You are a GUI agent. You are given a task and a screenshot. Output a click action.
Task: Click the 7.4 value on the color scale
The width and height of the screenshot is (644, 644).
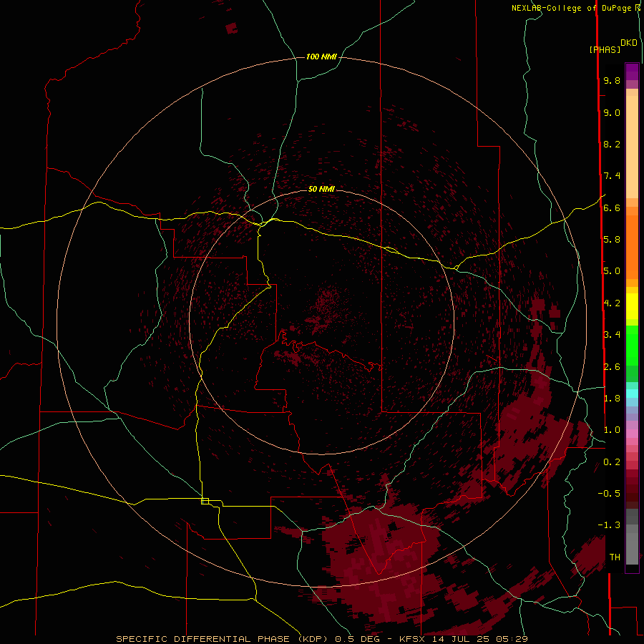[612, 176]
